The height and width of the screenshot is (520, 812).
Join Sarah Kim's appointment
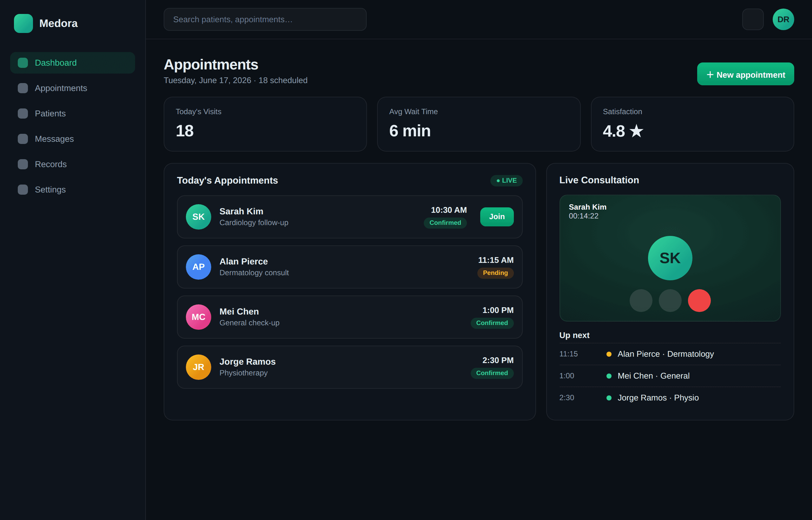tap(497, 217)
